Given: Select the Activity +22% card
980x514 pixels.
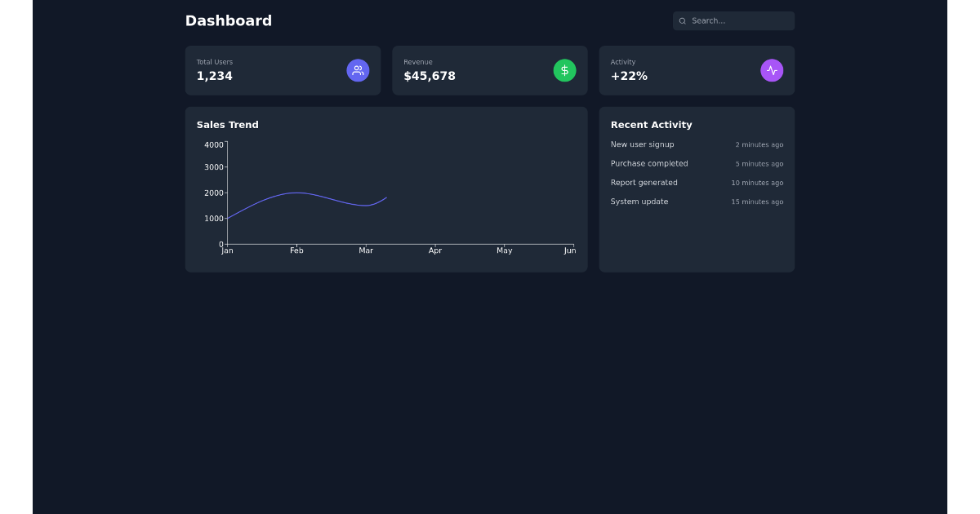Looking at the screenshot, I should (678, 70).
